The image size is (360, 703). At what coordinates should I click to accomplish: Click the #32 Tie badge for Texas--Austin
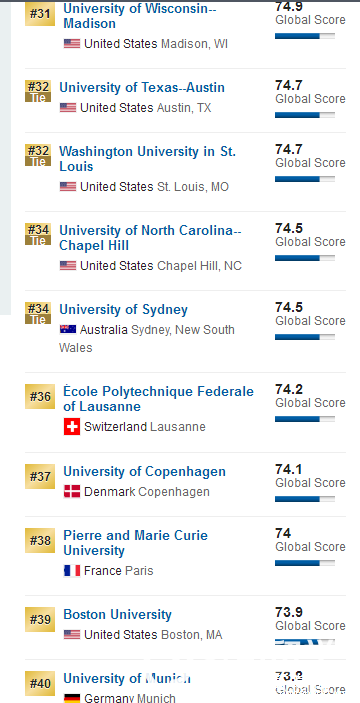pyautogui.click(x=38, y=91)
